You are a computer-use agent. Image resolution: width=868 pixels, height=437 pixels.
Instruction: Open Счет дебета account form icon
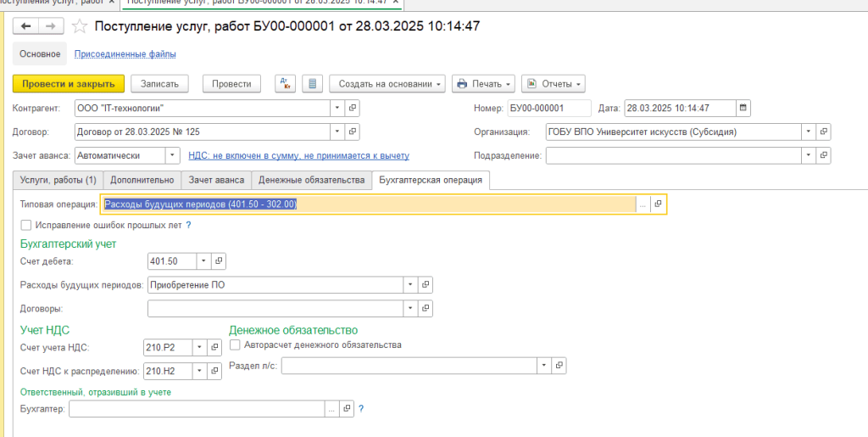click(218, 261)
